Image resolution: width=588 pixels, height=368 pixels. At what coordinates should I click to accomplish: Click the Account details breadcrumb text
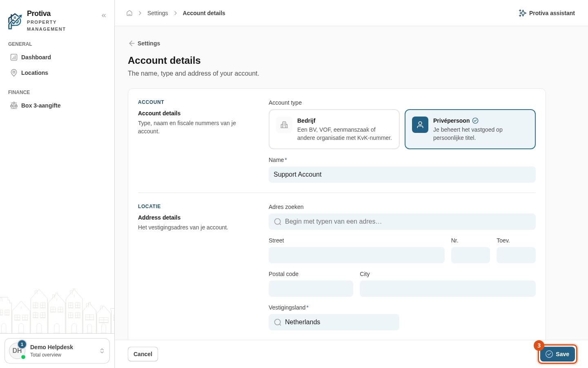point(204,13)
